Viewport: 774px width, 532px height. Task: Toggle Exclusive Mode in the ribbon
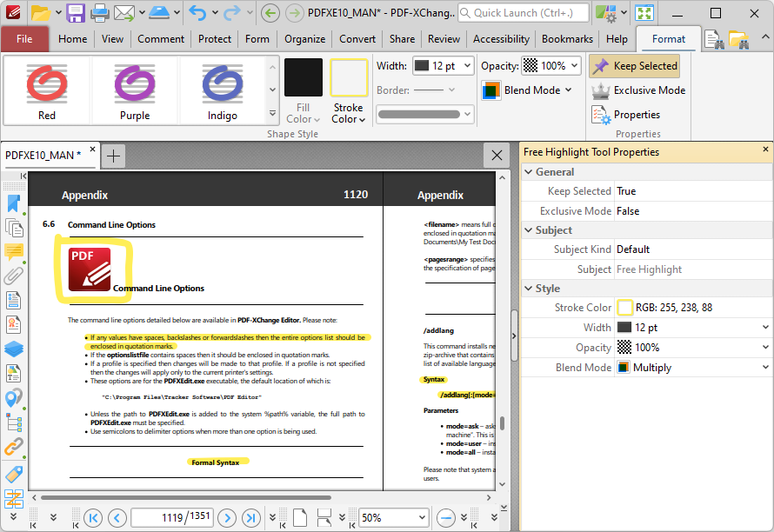click(638, 90)
